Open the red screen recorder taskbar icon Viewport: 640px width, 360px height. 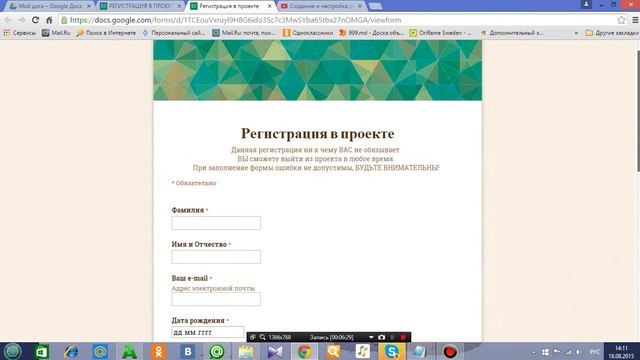[x=450, y=351]
